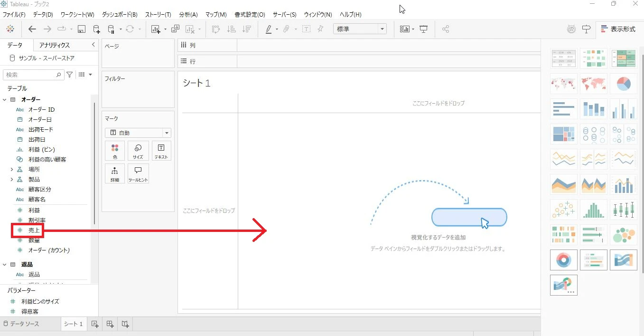Add a new story tab icon at the bottom
The width and height of the screenshot is (644, 336).
pyautogui.click(x=125, y=324)
